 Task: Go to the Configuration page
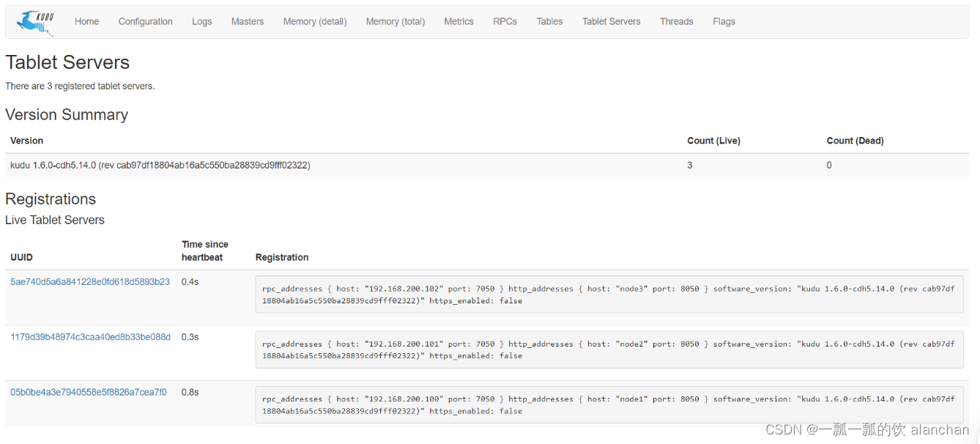(x=145, y=22)
